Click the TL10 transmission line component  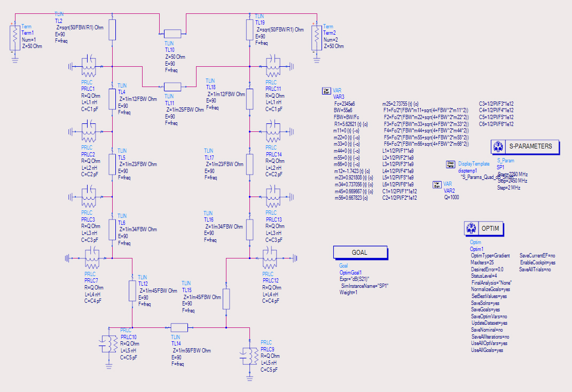[x=173, y=34]
